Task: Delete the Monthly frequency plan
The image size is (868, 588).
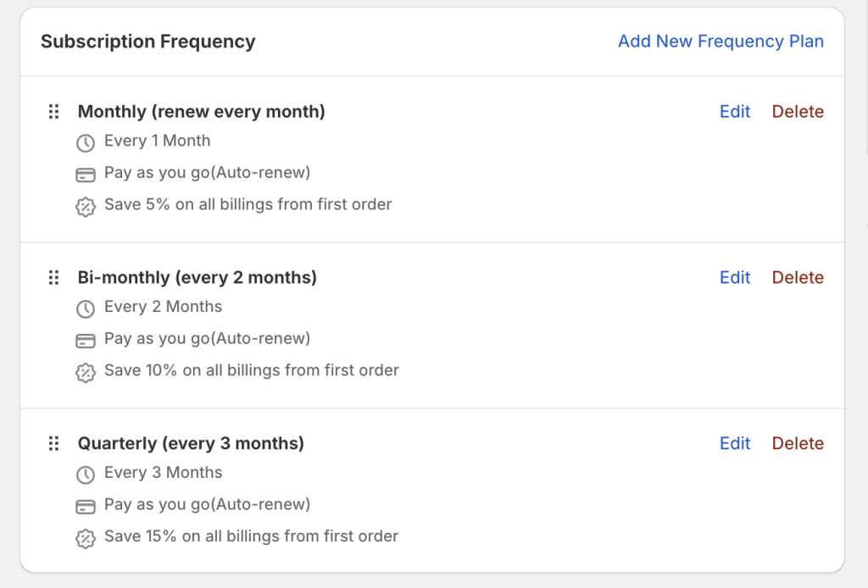Action: 798,112
